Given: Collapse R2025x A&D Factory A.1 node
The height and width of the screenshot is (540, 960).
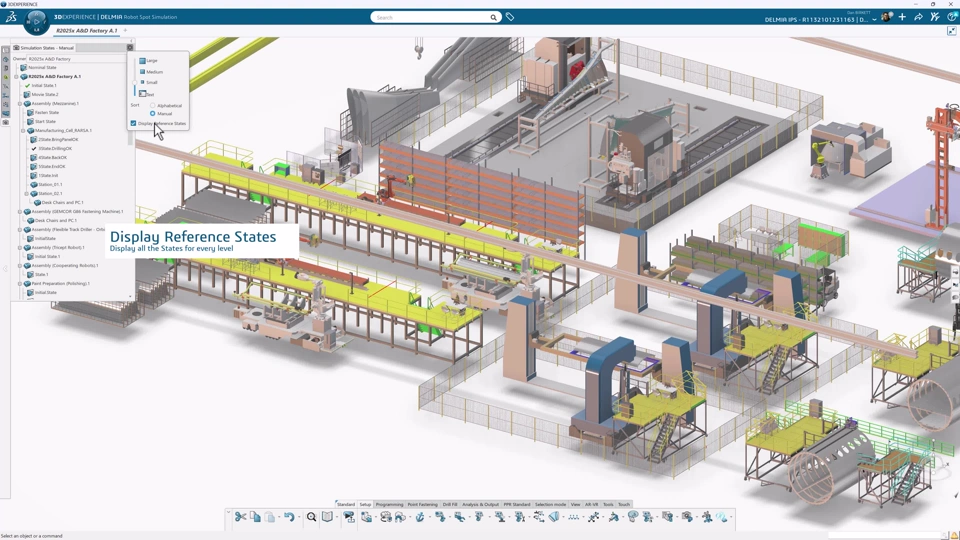Looking at the screenshot, I should 17,77.
